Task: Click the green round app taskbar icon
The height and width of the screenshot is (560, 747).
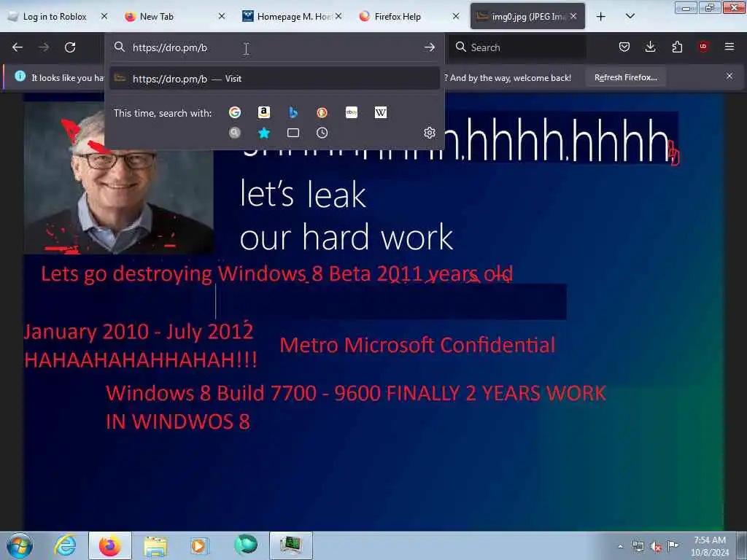Action: [246, 545]
